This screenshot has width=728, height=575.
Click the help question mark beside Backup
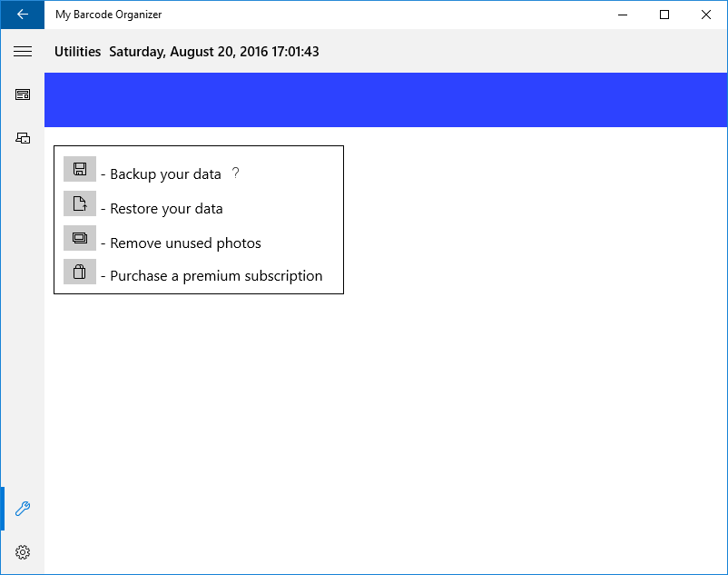[x=235, y=173]
